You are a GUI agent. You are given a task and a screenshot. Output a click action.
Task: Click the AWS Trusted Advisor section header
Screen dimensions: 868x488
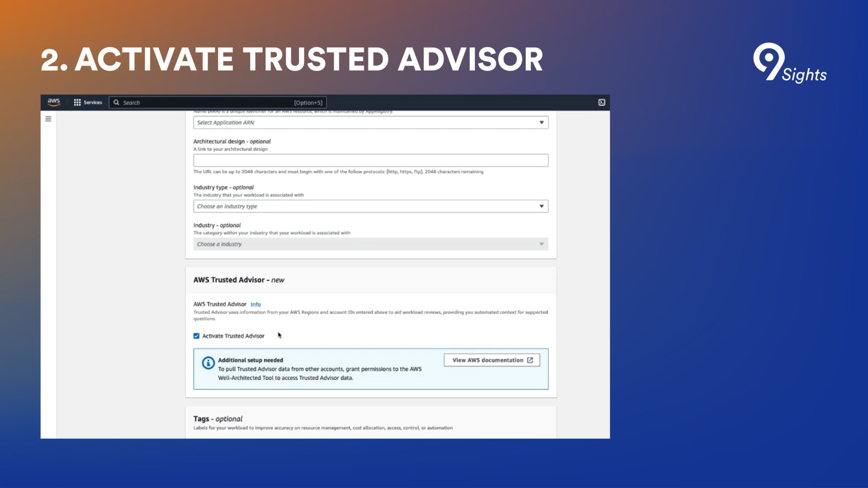pyautogui.click(x=239, y=280)
